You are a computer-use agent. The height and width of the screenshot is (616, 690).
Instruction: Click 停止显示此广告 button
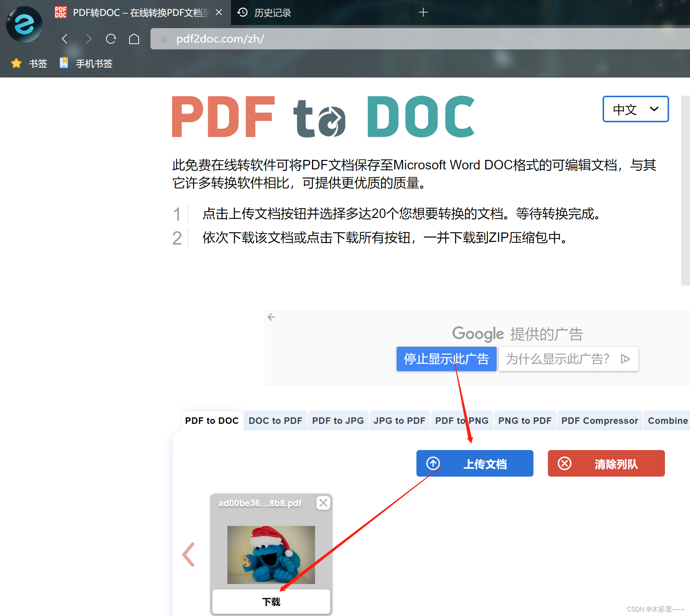click(x=446, y=359)
